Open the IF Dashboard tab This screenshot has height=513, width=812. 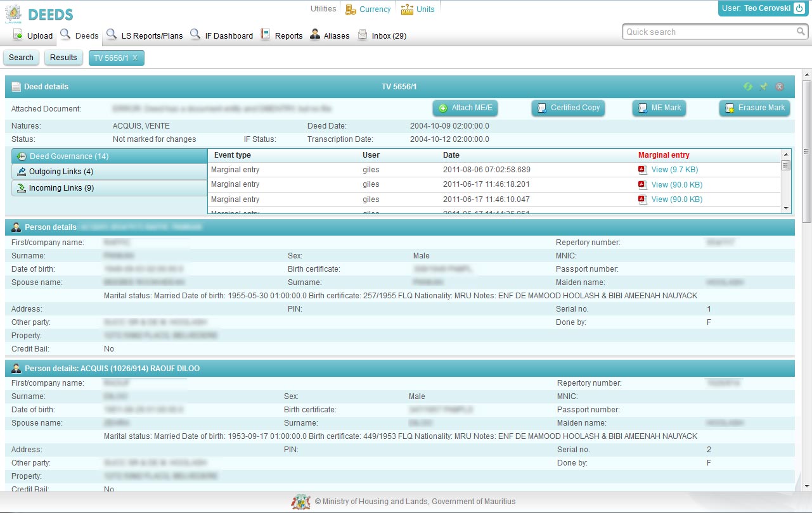(222, 35)
